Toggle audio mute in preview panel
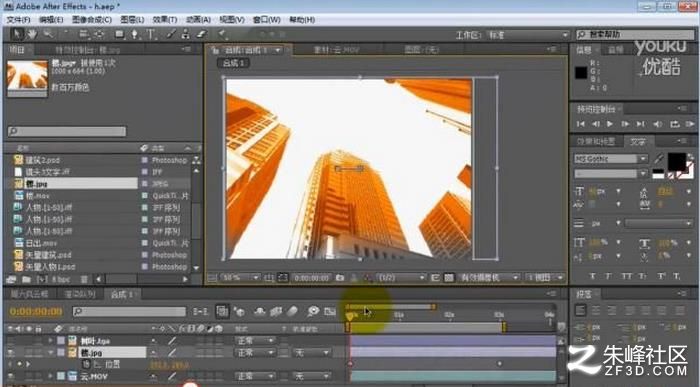Image resolution: width=700 pixels, height=387 pixels. click(x=658, y=124)
